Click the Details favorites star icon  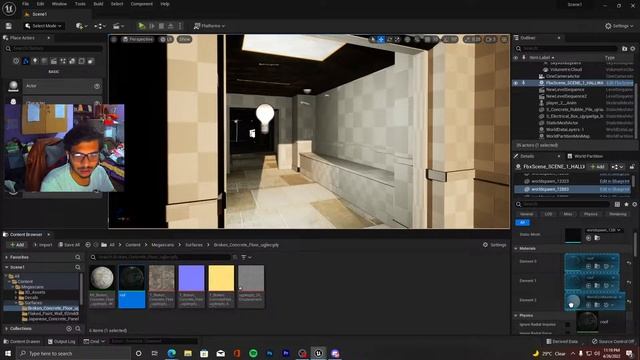(627, 204)
